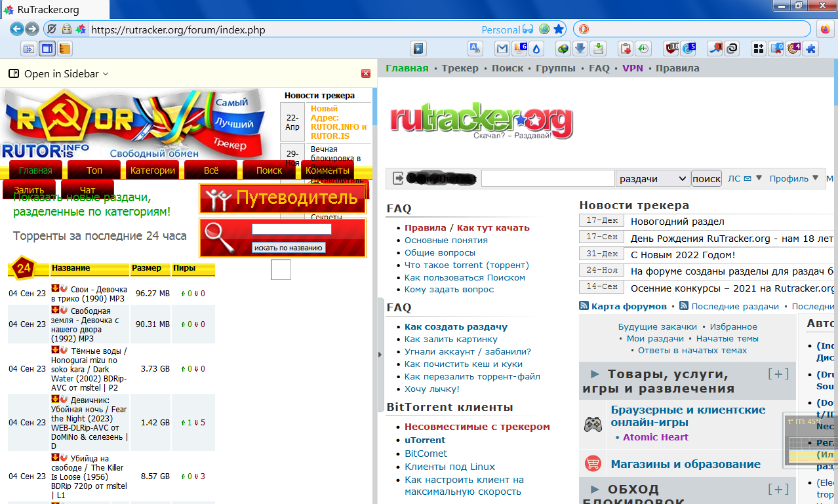The width and height of the screenshot is (838, 504).
Task: Open the 'Как тут качать' FAQ link
Action: (493, 228)
